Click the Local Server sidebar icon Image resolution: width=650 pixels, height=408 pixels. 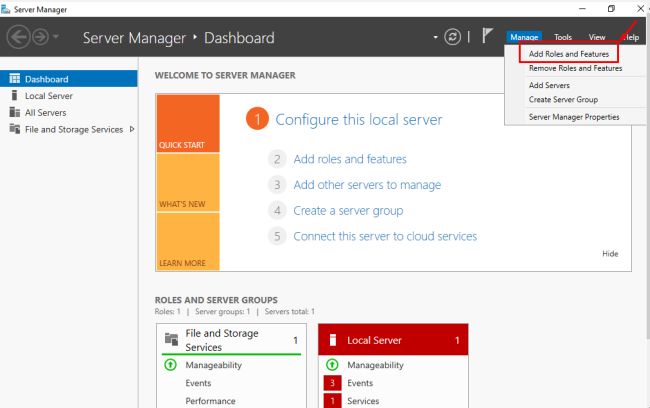point(15,96)
